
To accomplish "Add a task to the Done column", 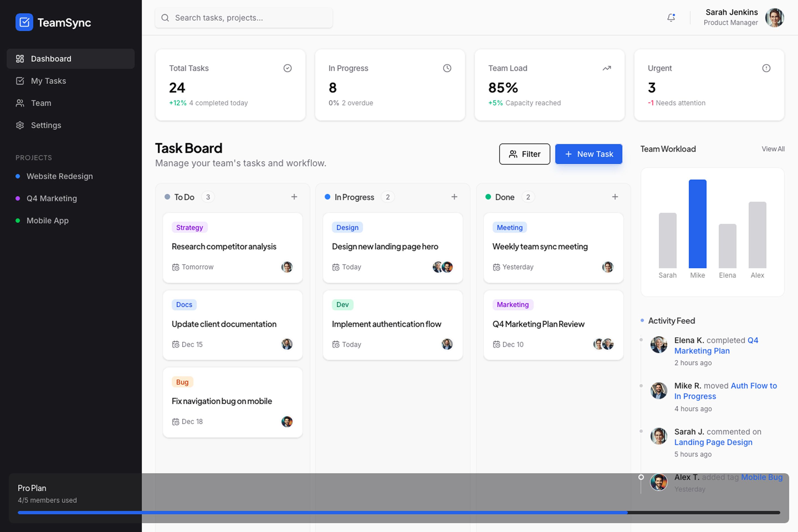I will tap(615, 197).
